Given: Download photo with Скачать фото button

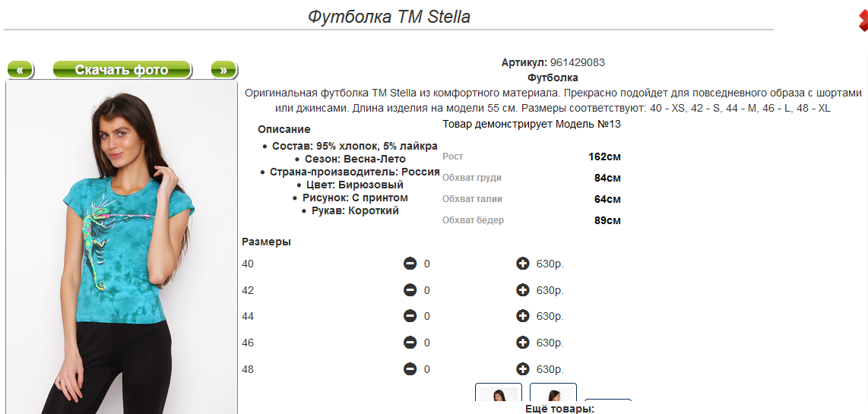Looking at the screenshot, I should tap(122, 70).
